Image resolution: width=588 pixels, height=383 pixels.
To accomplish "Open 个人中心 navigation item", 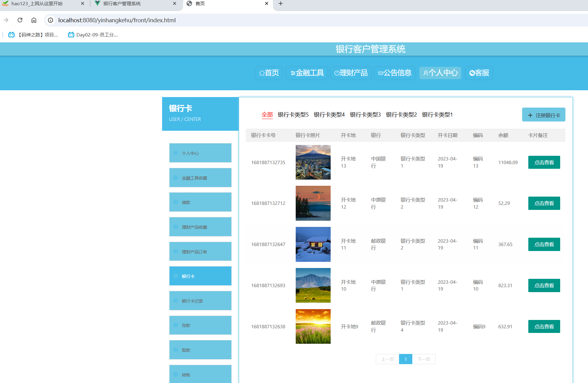I will point(440,73).
